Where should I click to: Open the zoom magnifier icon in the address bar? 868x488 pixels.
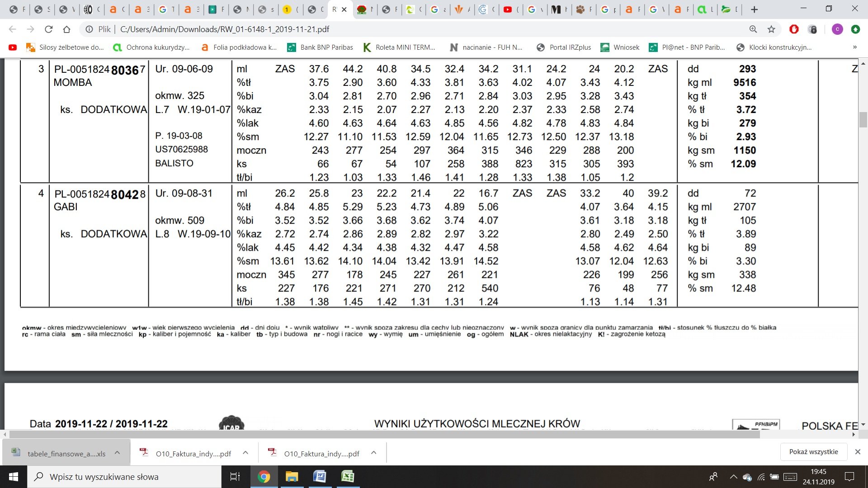coord(753,29)
